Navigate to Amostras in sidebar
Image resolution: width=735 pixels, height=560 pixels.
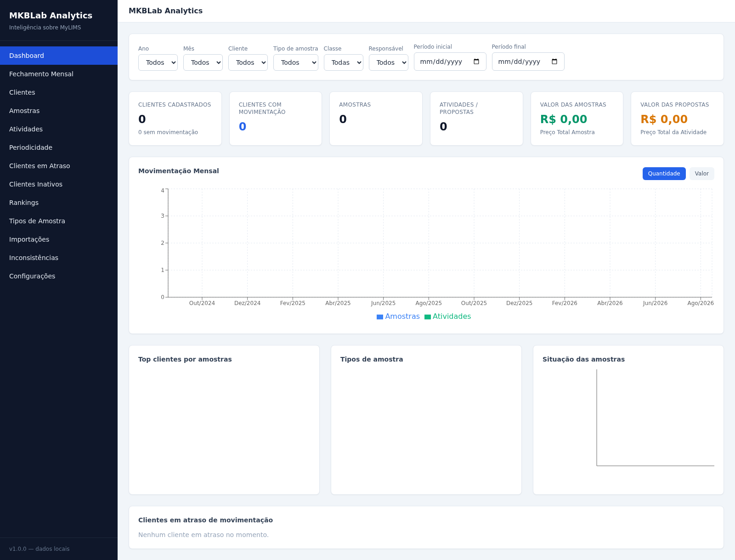(x=59, y=111)
